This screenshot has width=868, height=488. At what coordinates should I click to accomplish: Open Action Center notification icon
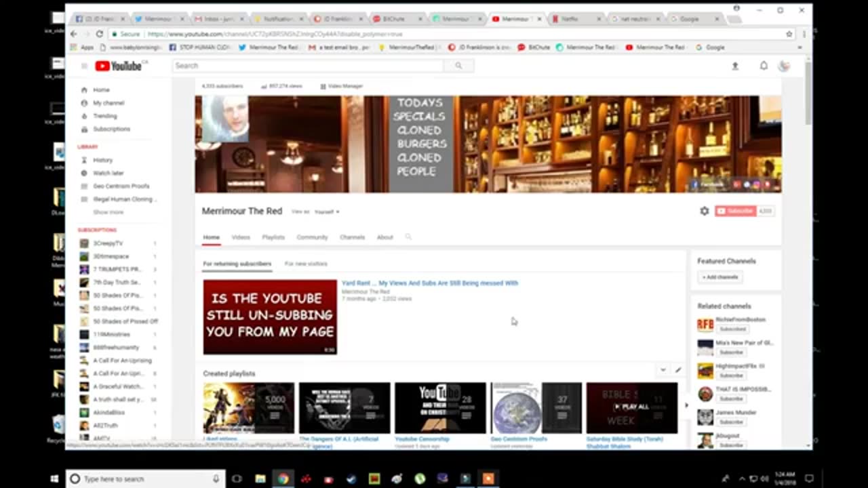click(x=809, y=479)
